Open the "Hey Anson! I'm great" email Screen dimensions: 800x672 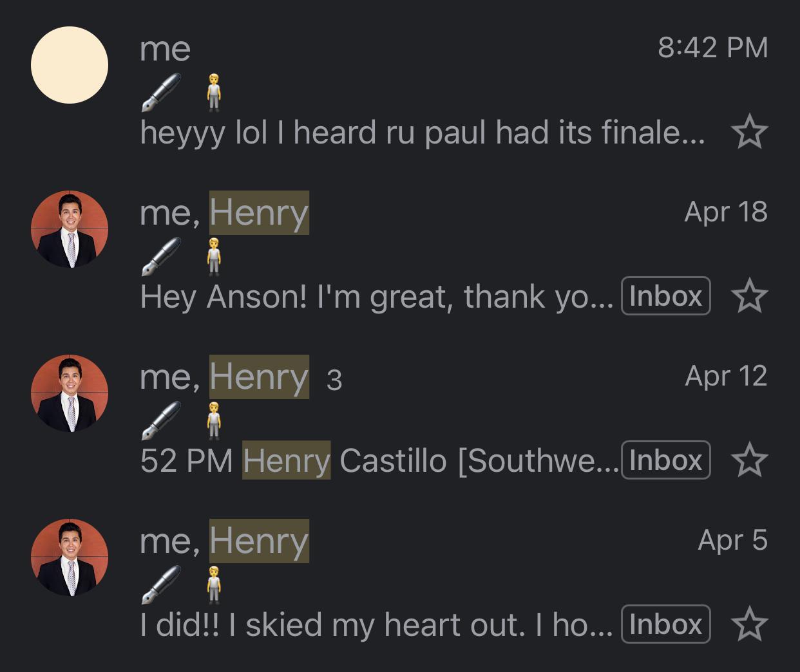coord(377,297)
